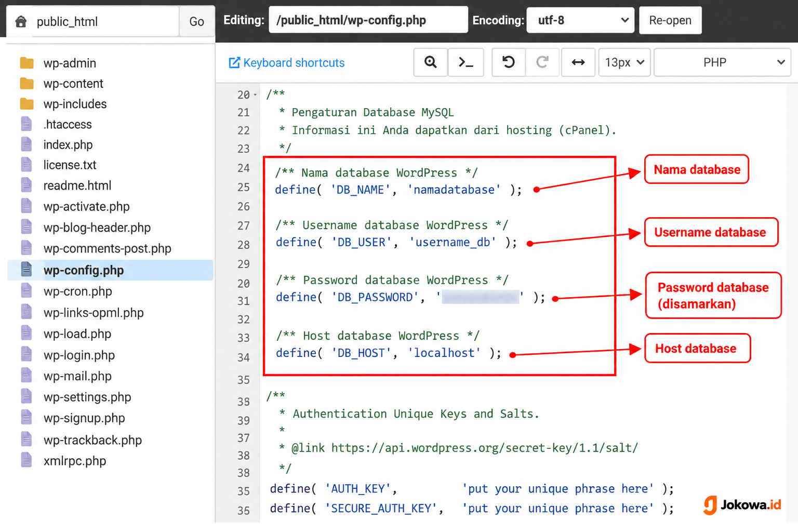Open the wp-admin folder icon
This screenshot has width=798, height=532.
point(27,63)
